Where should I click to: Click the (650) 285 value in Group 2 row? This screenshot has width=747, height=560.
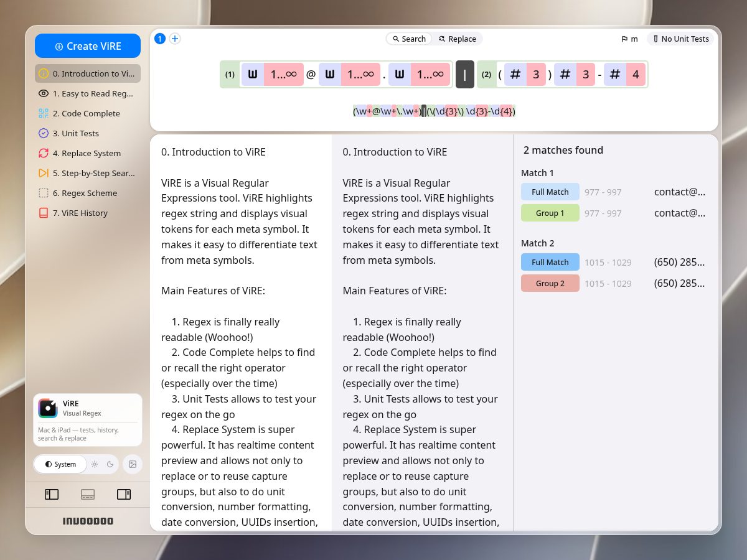pos(680,283)
